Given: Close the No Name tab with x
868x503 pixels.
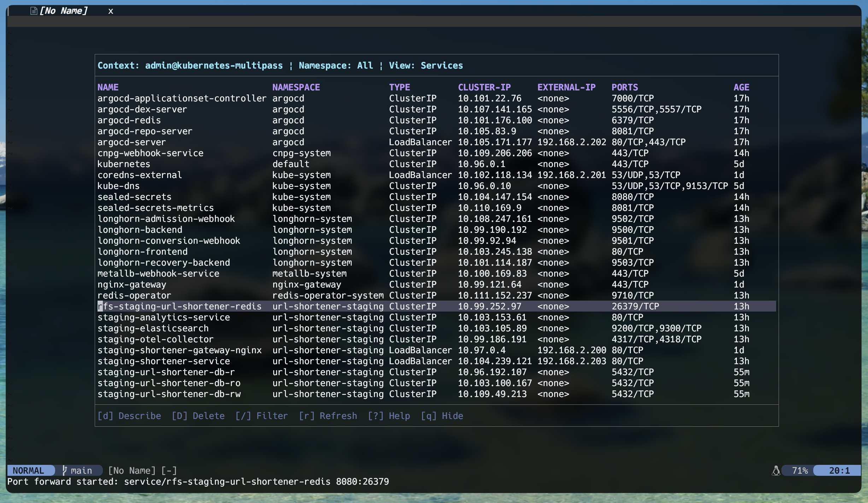Looking at the screenshot, I should [x=111, y=11].
